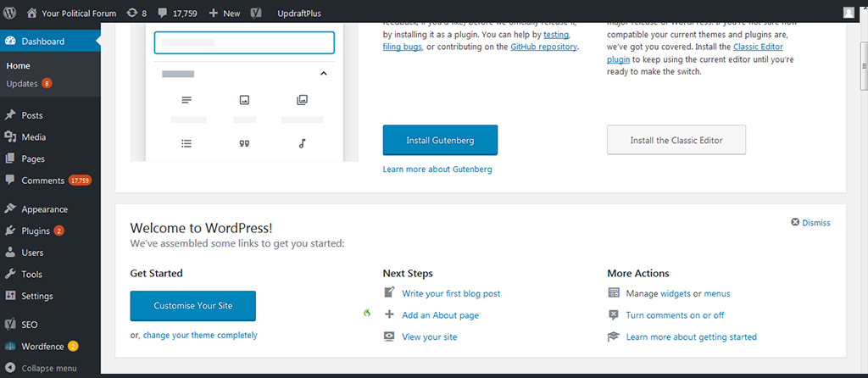The height and width of the screenshot is (378, 868).
Task: Click the plus New icon in the admin bar
Action: [214, 13]
